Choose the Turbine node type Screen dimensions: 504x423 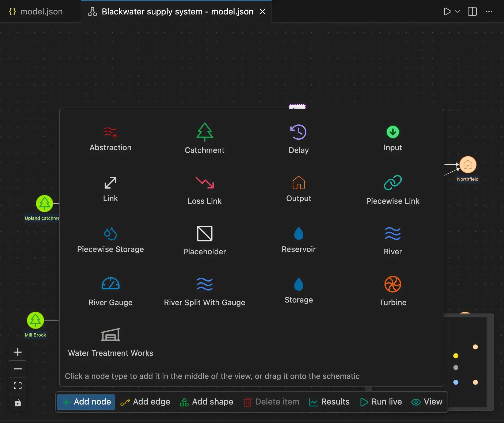[x=393, y=291]
